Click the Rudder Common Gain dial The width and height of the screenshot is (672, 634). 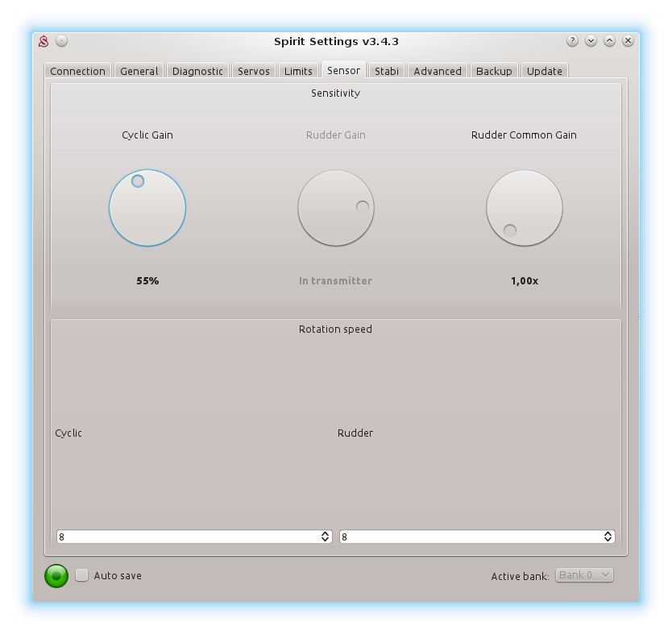525,208
